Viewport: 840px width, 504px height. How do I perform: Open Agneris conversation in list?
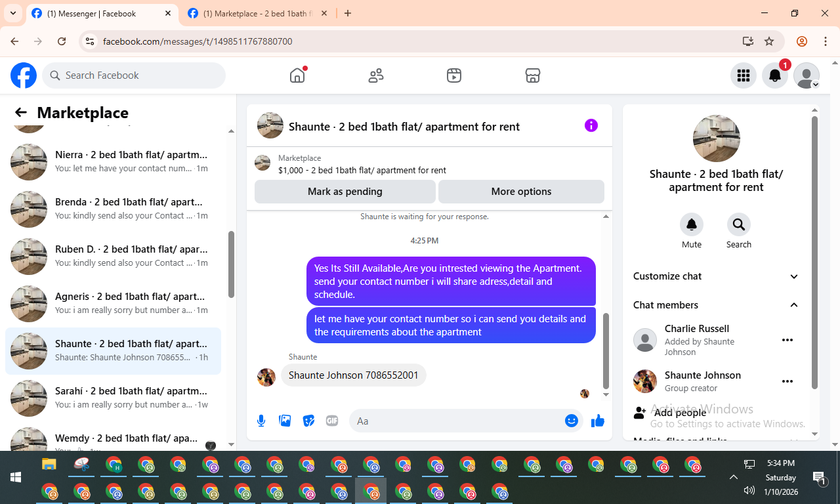point(113,303)
